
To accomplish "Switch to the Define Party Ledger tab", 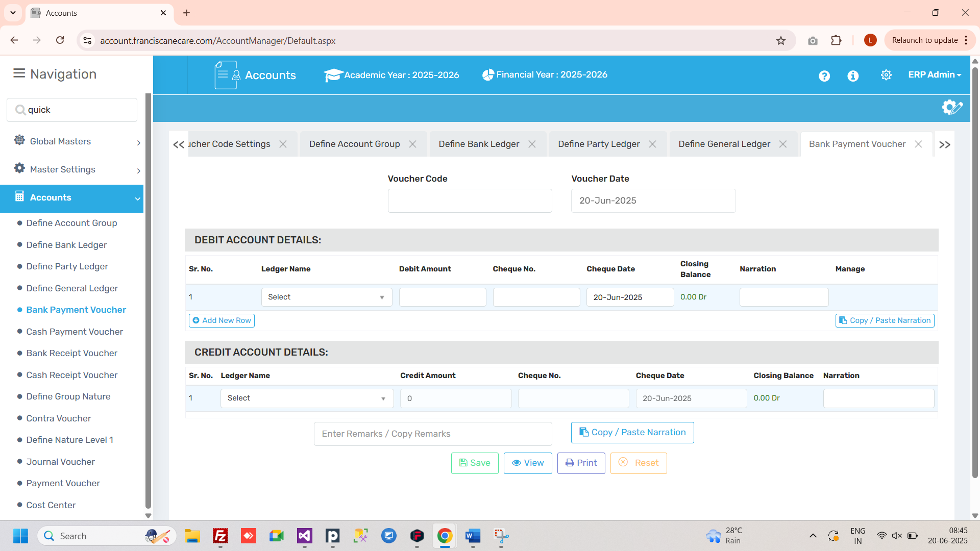I will 598,144.
